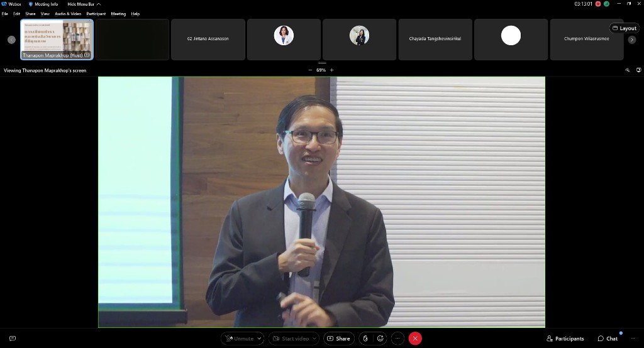644x348 pixels.
Task: Click the Meeting Info shield icon
Action: coord(31,4)
